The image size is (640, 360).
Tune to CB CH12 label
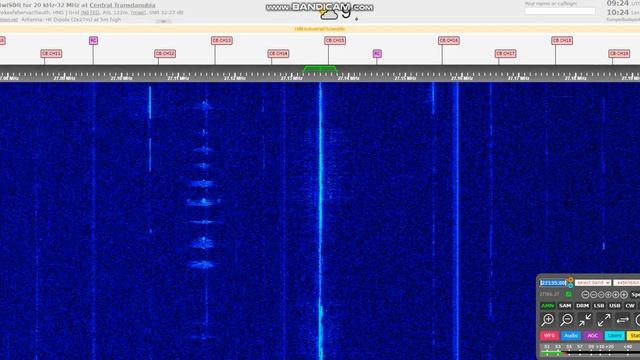coord(165,53)
